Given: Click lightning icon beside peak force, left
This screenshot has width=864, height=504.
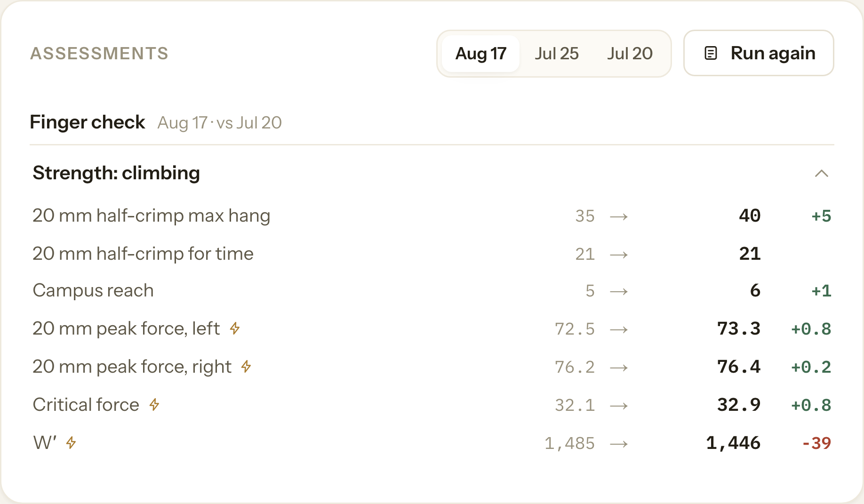Looking at the screenshot, I should [x=235, y=328].
